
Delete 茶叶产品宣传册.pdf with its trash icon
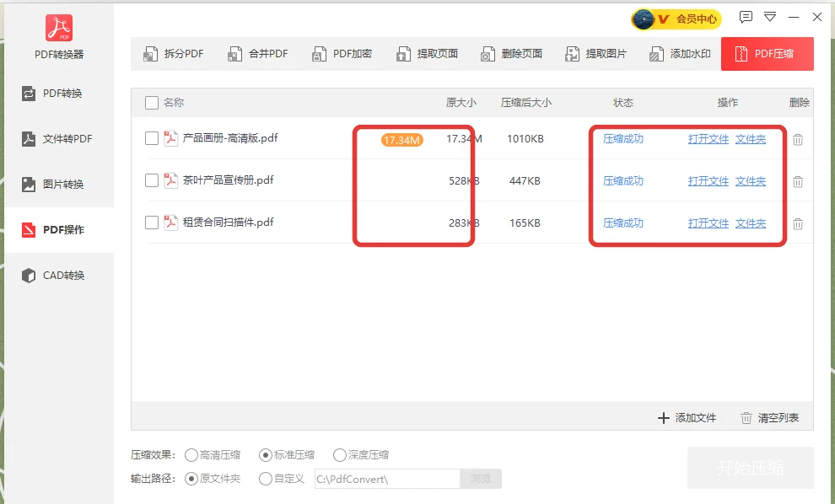point(798,181)
